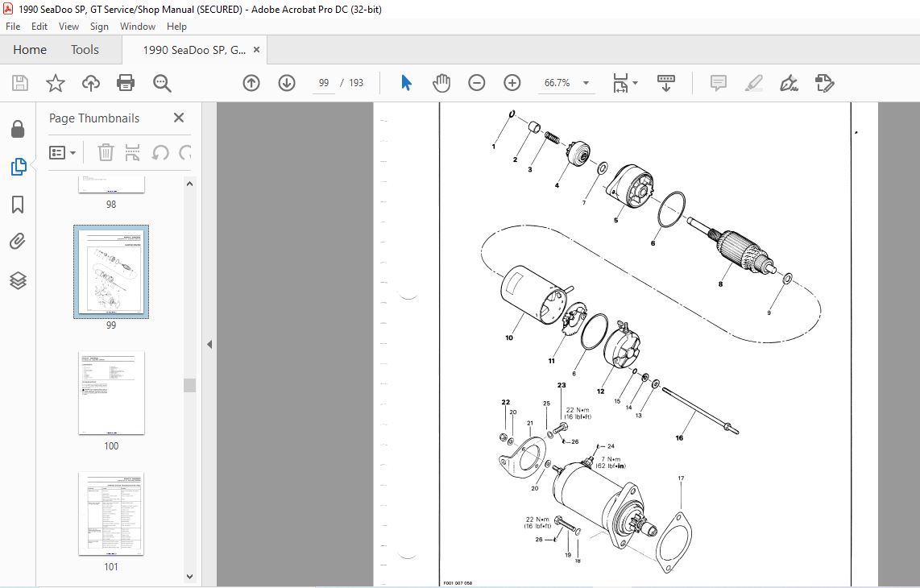Open the File menu
Image resolution: width=920 pixels, height=588 pixels.
(13, 27)
